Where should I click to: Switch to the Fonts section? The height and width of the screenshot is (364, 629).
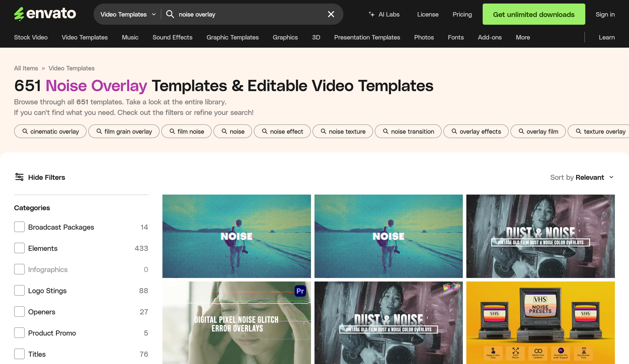coord(456,38)
